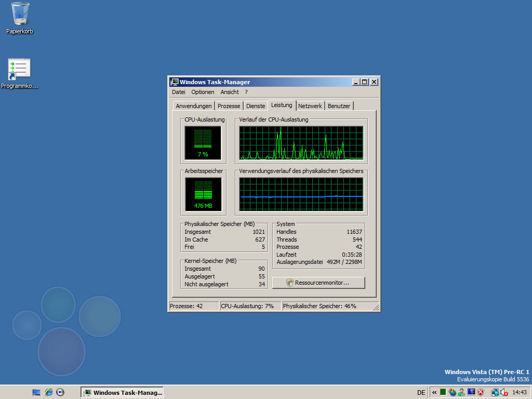Click the green user figure tray icon
Image resolution: width=532 pixels, height=399 pixels.
461,393
